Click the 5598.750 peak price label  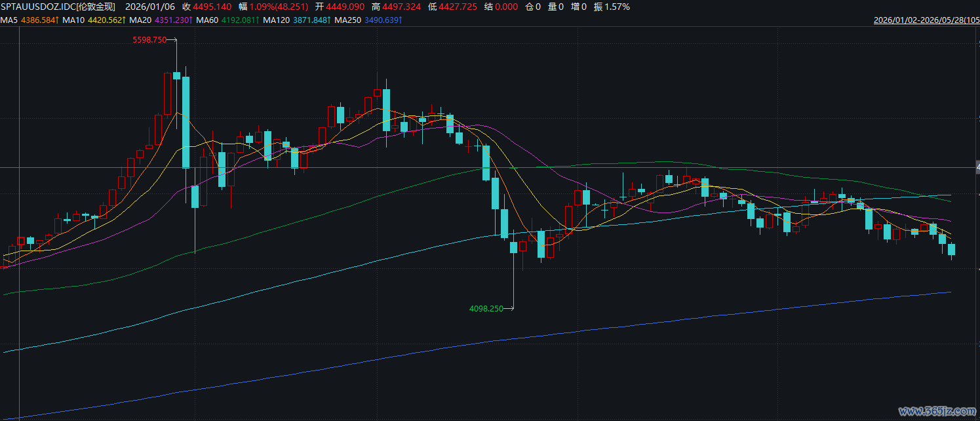(149, 40)
